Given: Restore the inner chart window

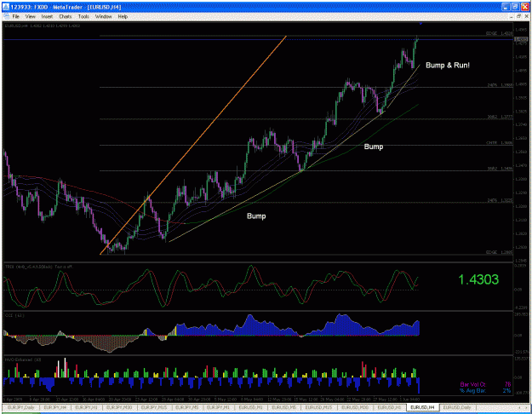Looking at the screenshot, I should pyautogui.click(x=518, y=16).
